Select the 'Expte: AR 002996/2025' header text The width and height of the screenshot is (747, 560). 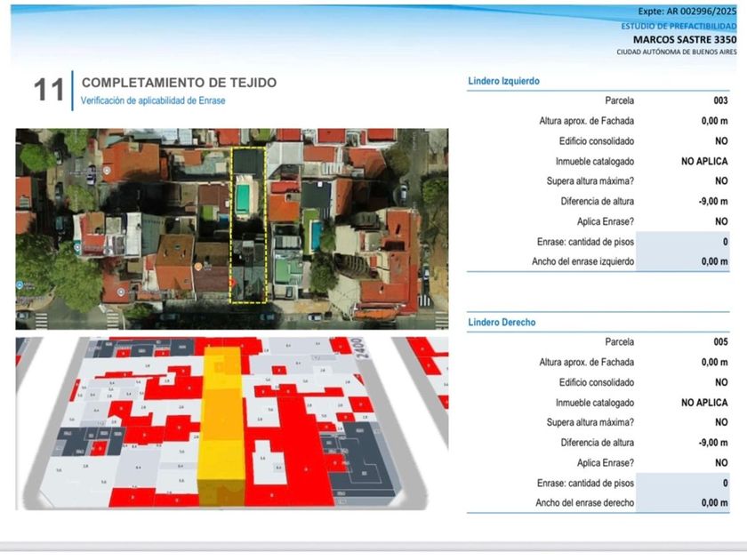click(687, 12)
